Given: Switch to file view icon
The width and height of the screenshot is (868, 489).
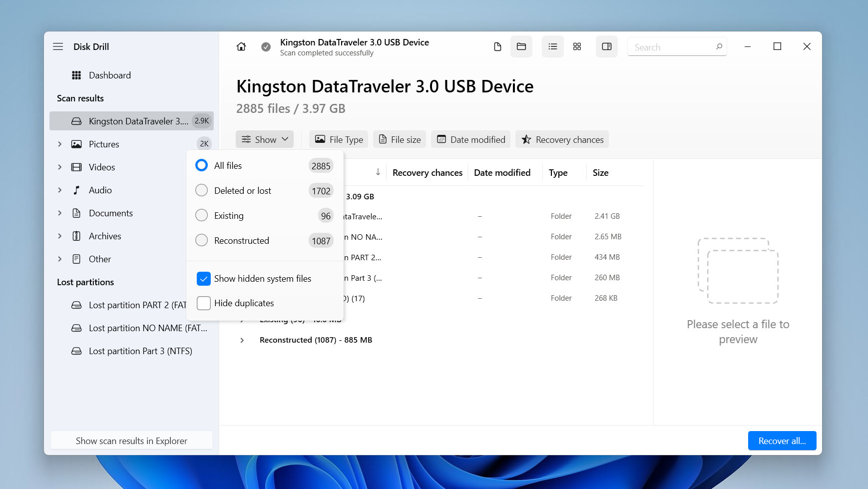Looking at the screenshot, I should tap(497, 46).
